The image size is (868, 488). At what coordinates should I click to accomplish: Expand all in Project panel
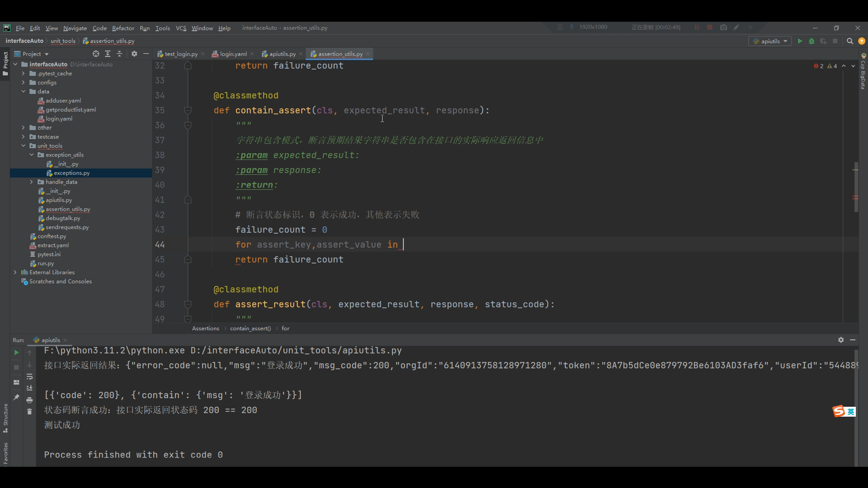click(108, 54)
